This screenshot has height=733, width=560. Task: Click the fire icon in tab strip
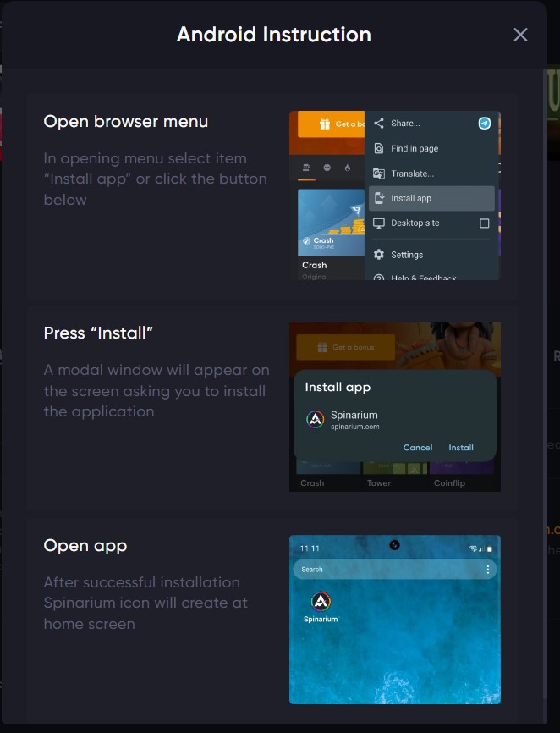348,168
